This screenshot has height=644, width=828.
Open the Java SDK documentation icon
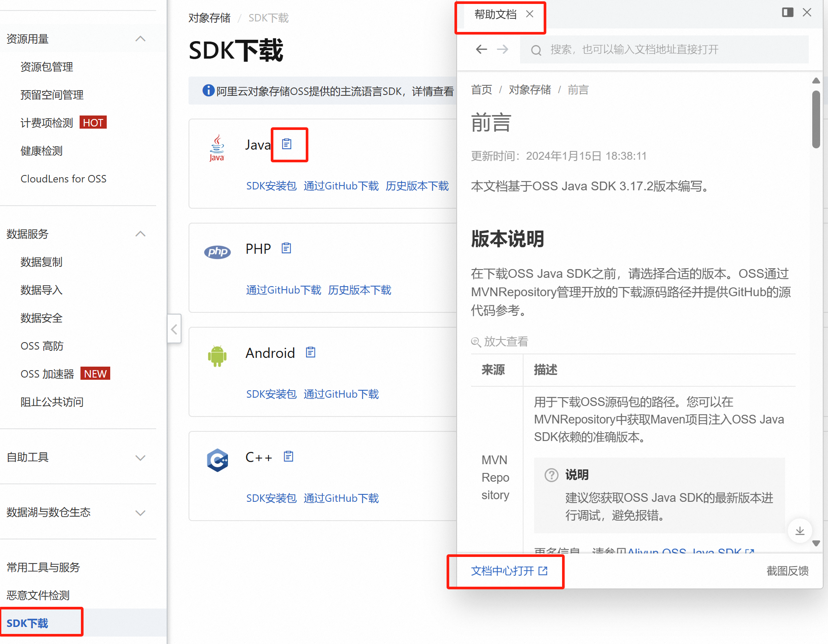[x=287, y=144]
